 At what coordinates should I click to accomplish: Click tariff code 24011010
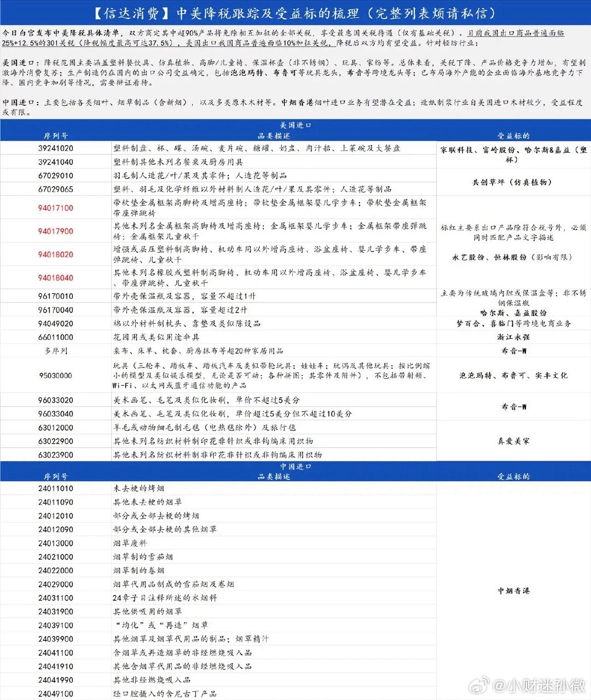pos(56,489)
